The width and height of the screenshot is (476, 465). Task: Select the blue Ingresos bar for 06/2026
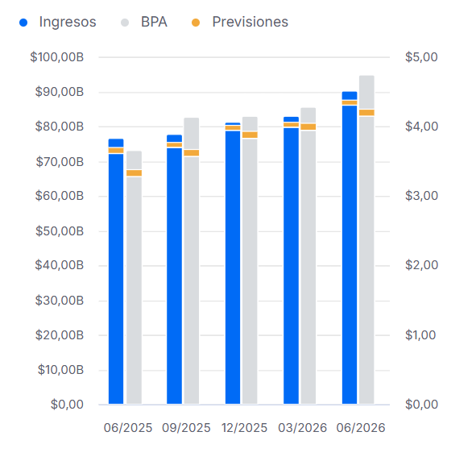tap(350, 248)
